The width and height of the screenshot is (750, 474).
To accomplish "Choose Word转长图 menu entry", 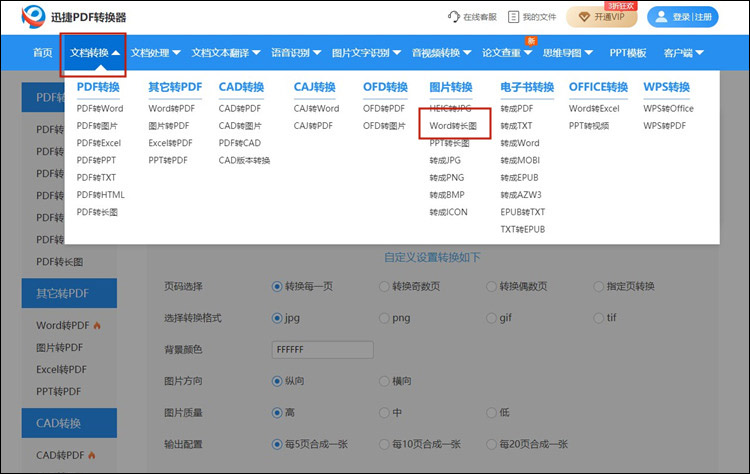I will pos(453,126).
